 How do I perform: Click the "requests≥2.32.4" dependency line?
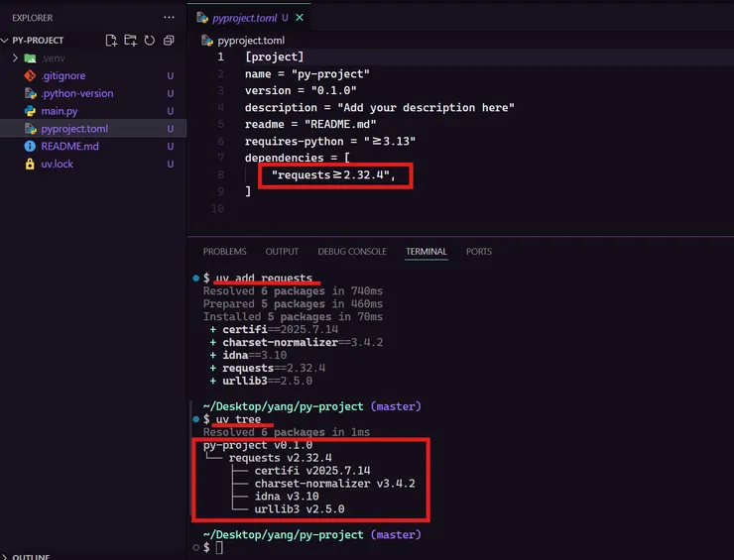point(333,175)
